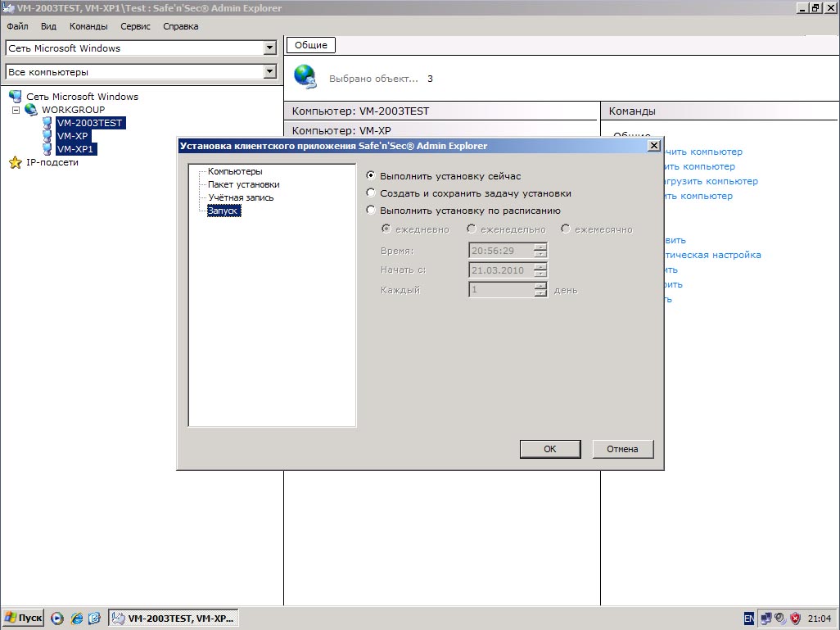Screen dimensions: 840x630
Task: Click the star icon of IP-подсети
Action: point(16,162)
